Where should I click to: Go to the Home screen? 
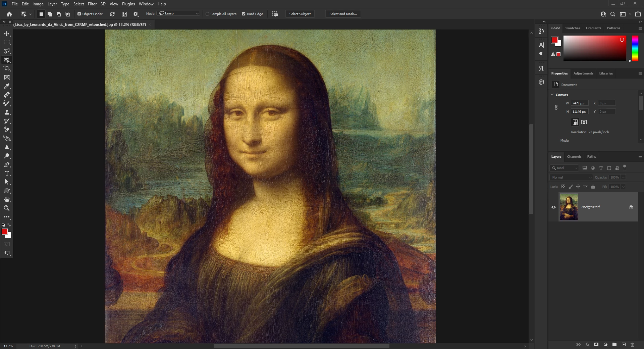click(9, 14)
